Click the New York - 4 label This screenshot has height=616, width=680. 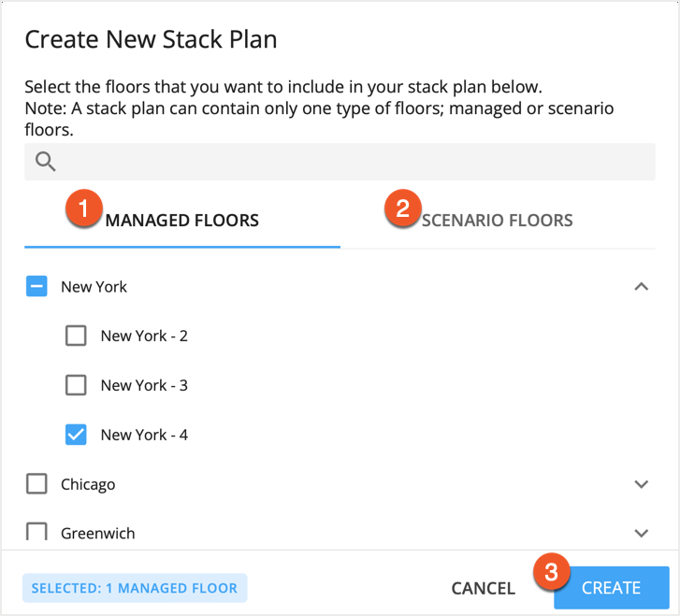click(x=144, y=435)
